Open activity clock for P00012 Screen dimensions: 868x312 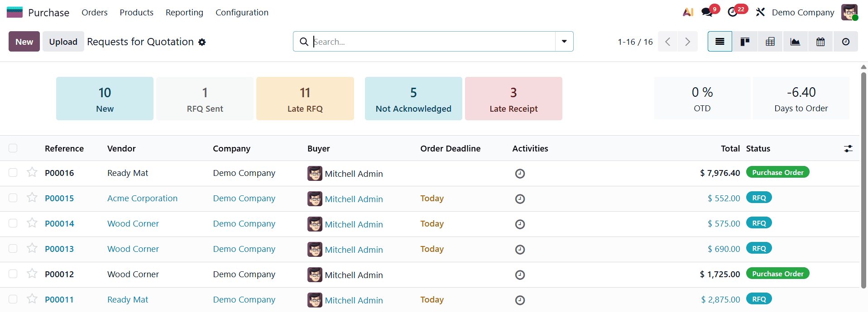click(520, 275)
